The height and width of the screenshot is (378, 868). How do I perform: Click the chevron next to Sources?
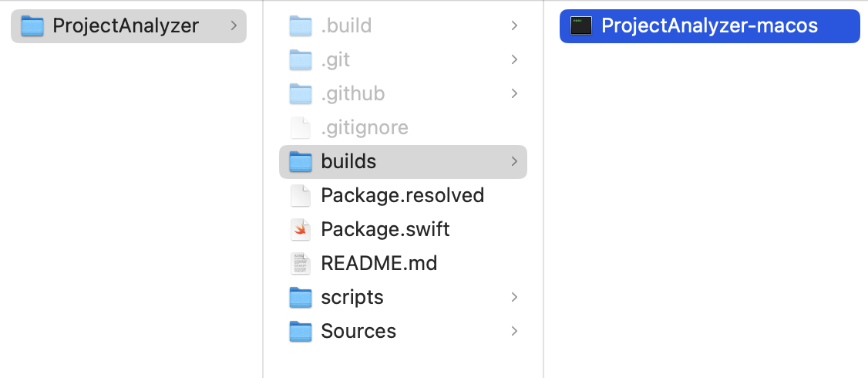coord(514,331)
